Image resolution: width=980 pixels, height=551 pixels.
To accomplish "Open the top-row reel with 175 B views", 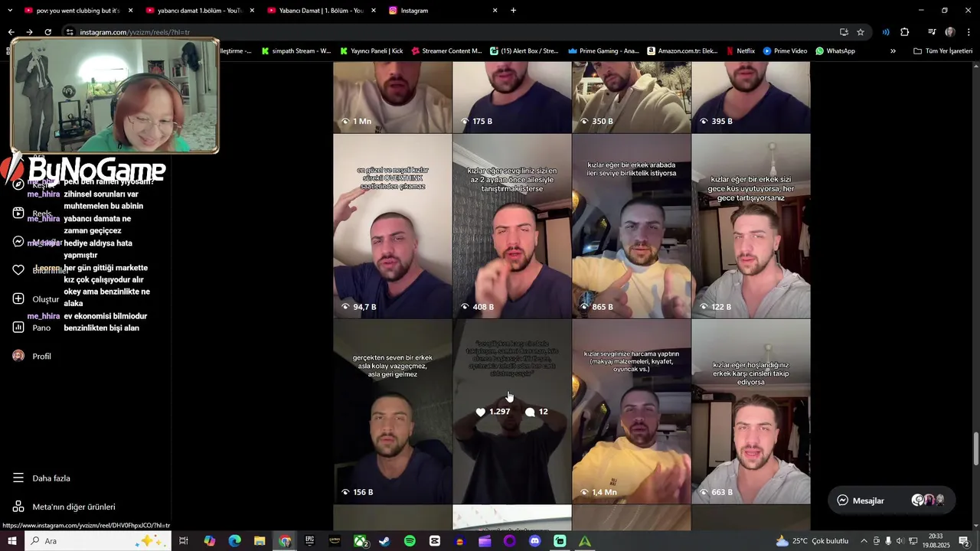I will coord(511,97).
